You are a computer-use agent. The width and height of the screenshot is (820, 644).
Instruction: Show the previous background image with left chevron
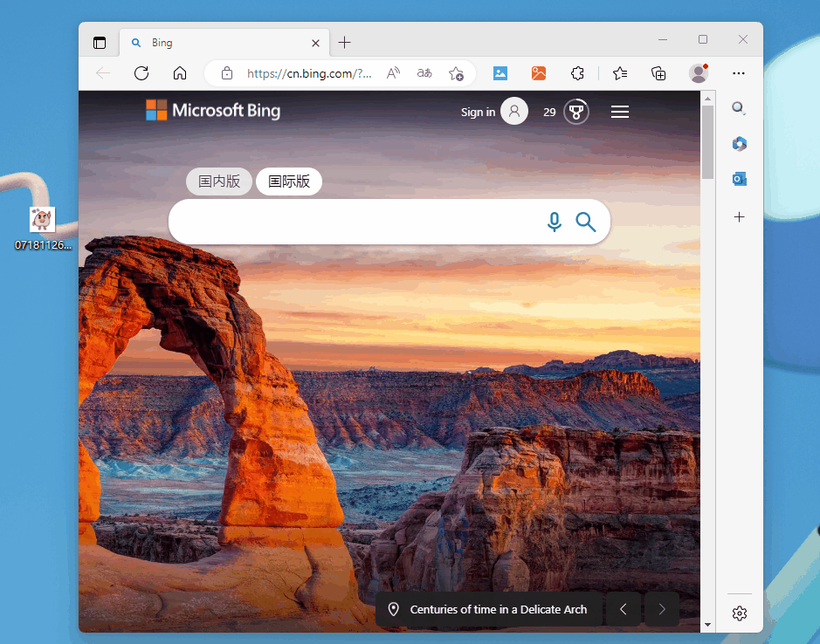[623, 609]
